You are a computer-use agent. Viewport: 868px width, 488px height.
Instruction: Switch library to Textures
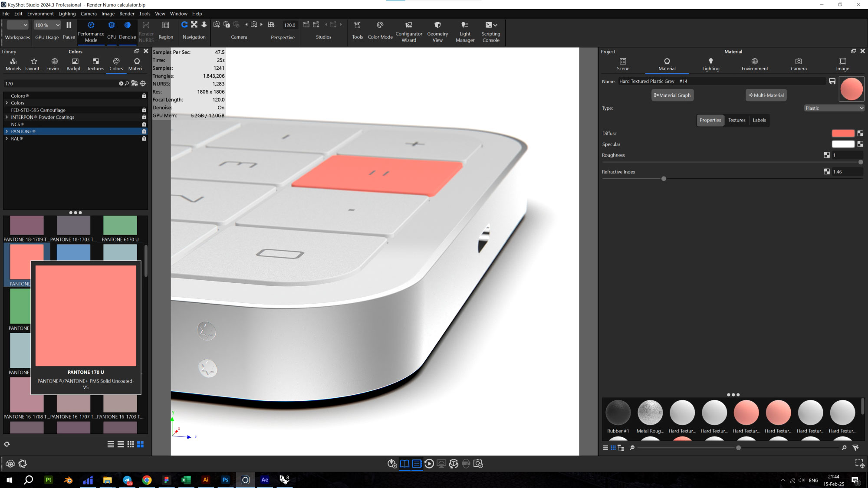click(x=95, y=64)
